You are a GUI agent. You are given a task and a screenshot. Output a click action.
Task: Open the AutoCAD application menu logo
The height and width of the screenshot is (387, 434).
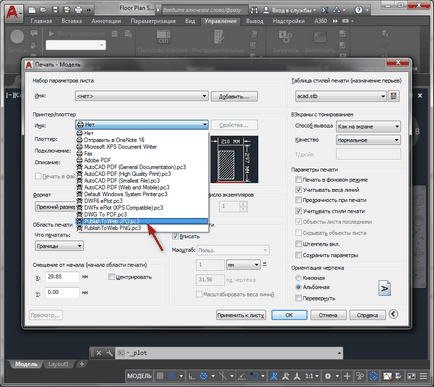(x=12, y=11)
